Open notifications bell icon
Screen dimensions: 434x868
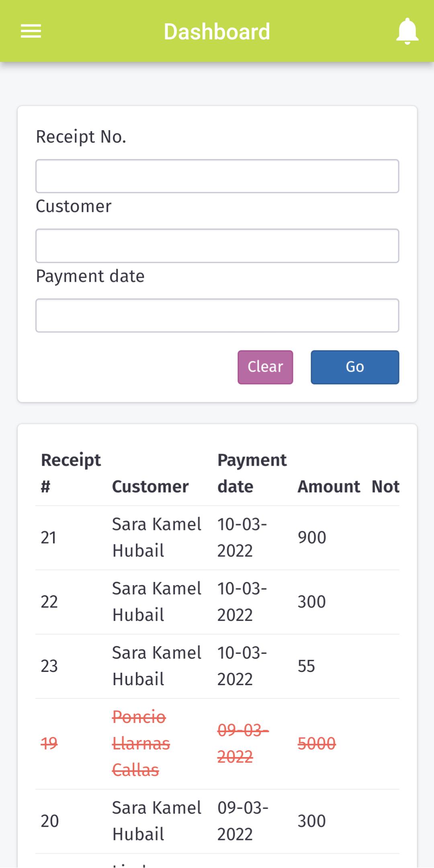(x=407, y=31)
